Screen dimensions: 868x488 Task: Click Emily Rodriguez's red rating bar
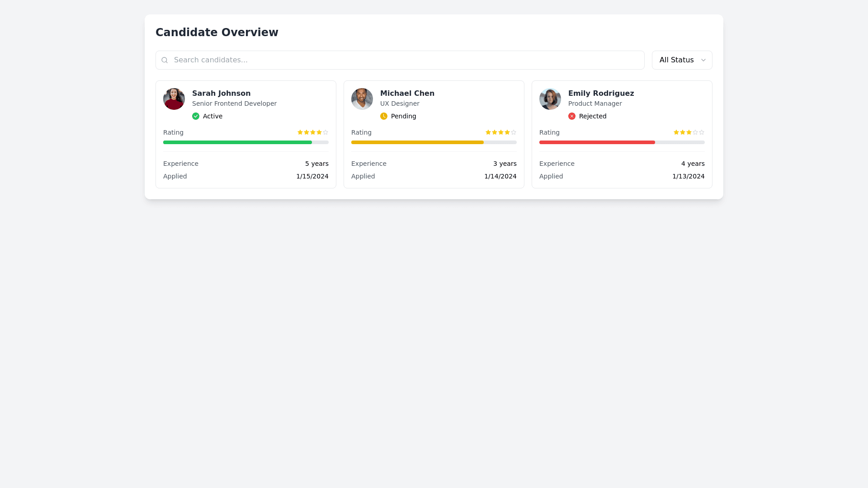tap(597, 142)
